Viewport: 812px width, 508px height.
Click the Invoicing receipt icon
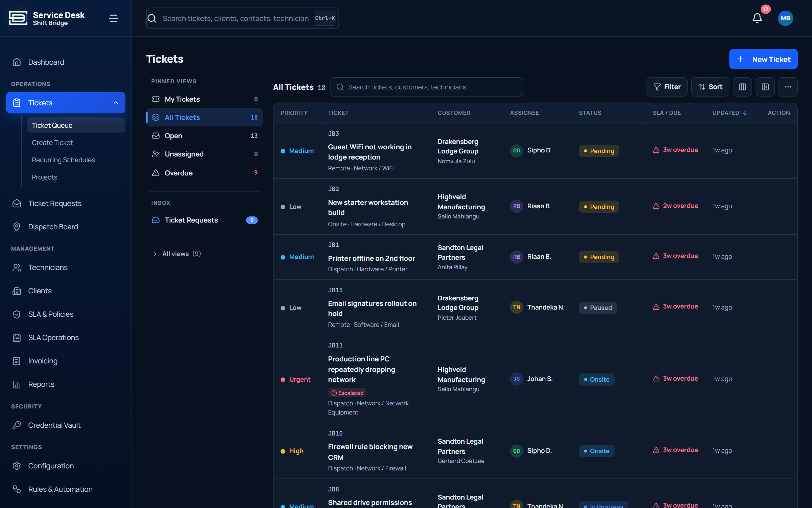pos(17,361)
